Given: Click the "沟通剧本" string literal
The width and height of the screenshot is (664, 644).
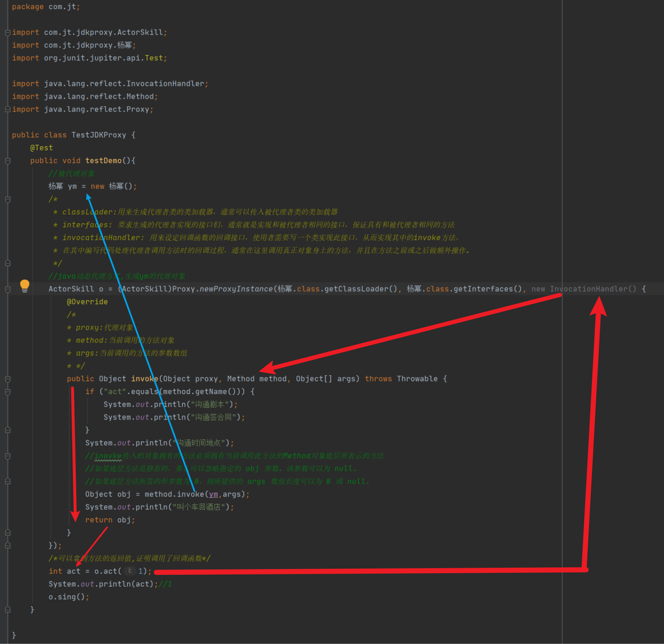Looking at the screenshot, I should pyautogui.click(x=210, y=404).
